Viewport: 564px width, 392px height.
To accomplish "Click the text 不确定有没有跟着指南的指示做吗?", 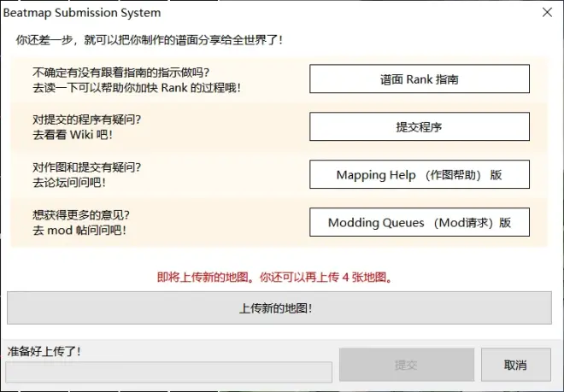I will click(x=120, y=73).
